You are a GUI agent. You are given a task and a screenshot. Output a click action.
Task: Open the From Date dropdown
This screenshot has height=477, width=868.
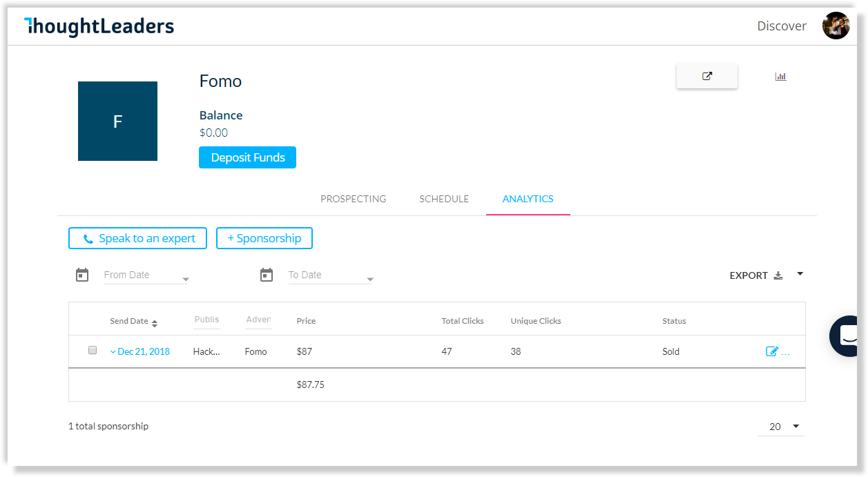tap(146, 275)
